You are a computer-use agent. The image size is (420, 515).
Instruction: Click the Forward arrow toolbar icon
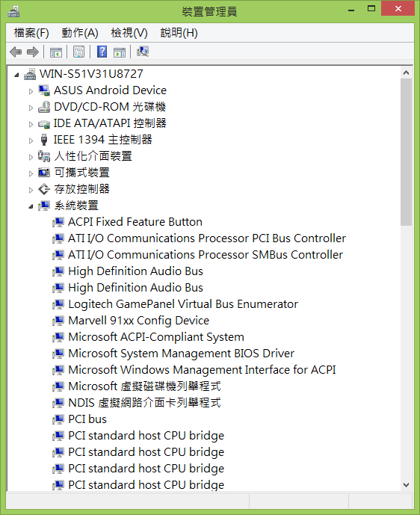tap(33, 52)
